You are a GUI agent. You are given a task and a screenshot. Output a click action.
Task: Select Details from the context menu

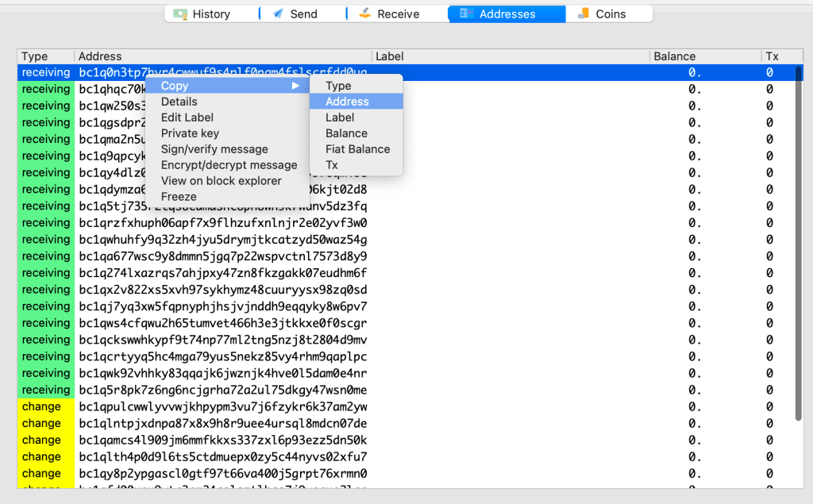pyautogui.click(x=179, y=102)
